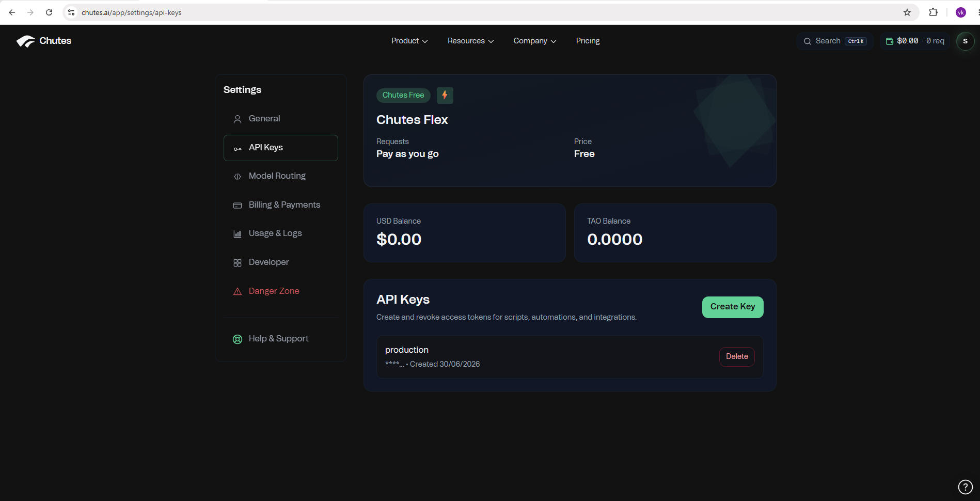980x501 pixels.
Task: Open General settings
Action: [x=281, y=119]
